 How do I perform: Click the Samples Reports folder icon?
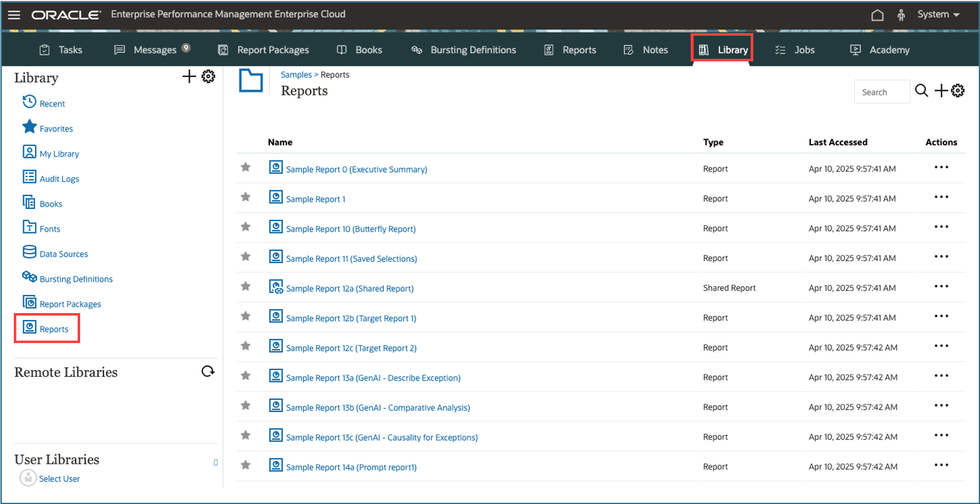(251, 81)
